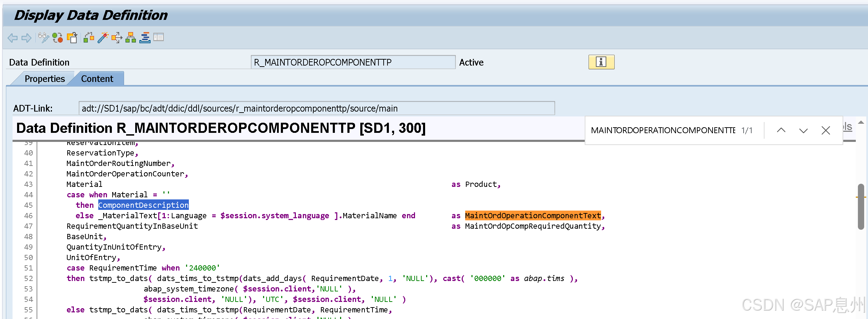868x319 pixels.
Task: Open the where-used list icon
Action: pyautogui.click(x=116, y=38)
